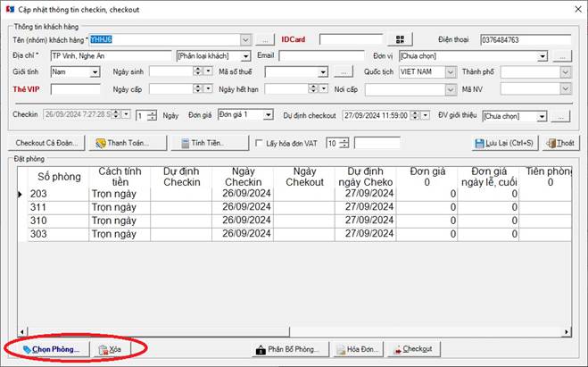588x367 pixels.
Task: Select room 303 row
Action: tap(294, 235)
